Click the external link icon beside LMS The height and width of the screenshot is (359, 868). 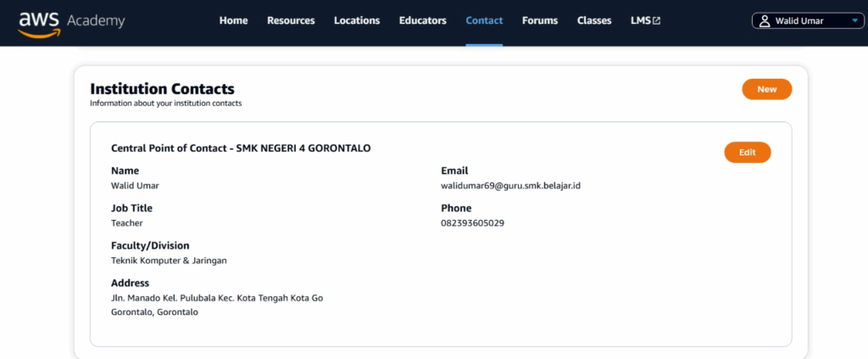point(656,21)
